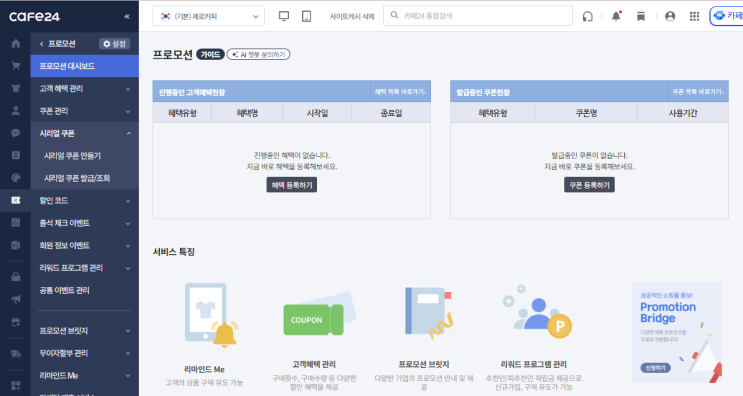Click the 신청하기 button on Promotion Bridge banner

tap(655, 368)
